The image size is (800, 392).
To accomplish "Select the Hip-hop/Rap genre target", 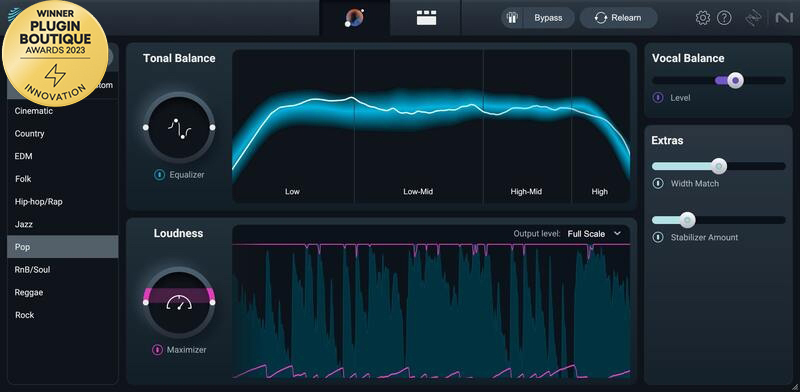I will click(63, 202).
